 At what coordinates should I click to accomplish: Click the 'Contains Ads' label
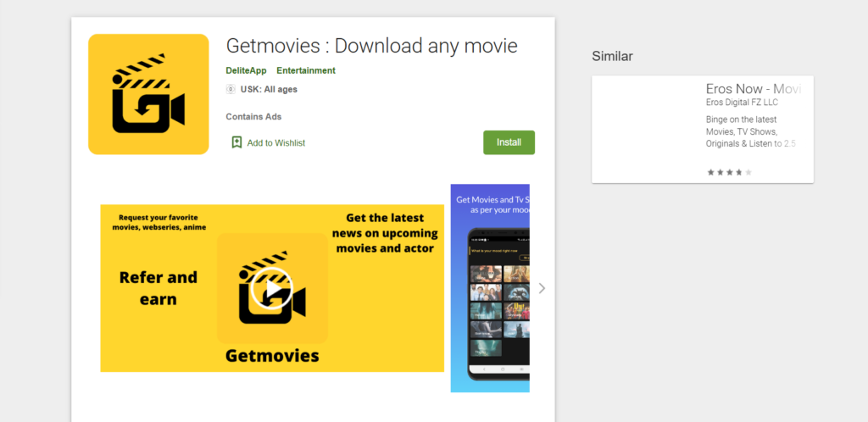[253, 117]
